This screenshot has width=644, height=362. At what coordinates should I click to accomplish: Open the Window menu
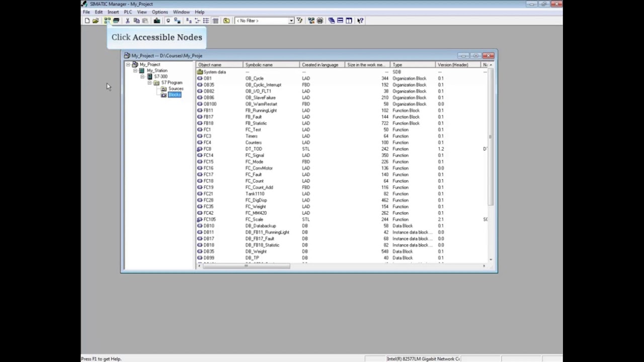182,12
